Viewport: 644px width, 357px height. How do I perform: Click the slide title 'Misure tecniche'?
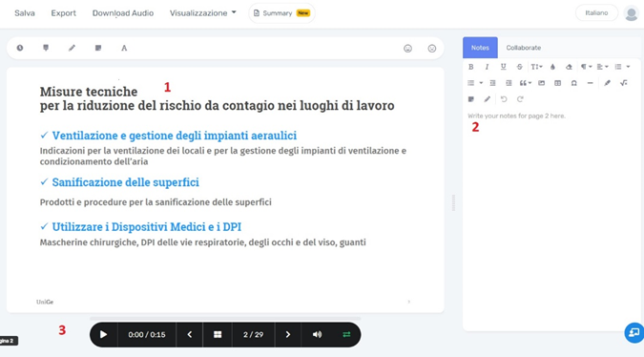point(89,92)
